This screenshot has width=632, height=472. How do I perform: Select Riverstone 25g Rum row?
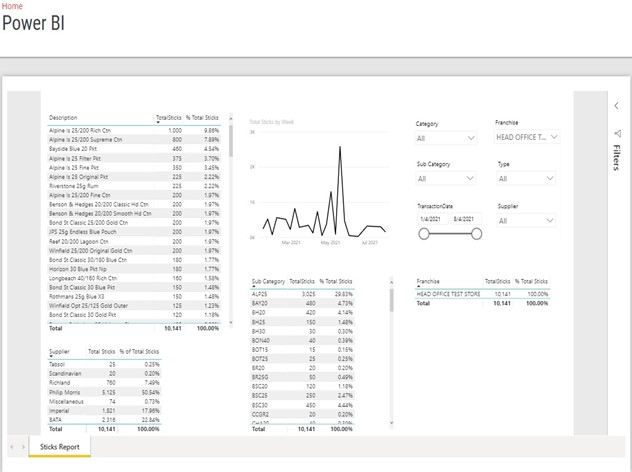(x=134, y=186)
